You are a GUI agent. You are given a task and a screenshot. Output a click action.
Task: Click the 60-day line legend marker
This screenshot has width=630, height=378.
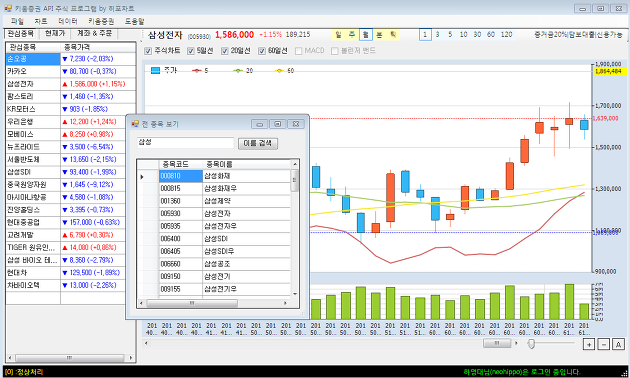coord(279,71)
